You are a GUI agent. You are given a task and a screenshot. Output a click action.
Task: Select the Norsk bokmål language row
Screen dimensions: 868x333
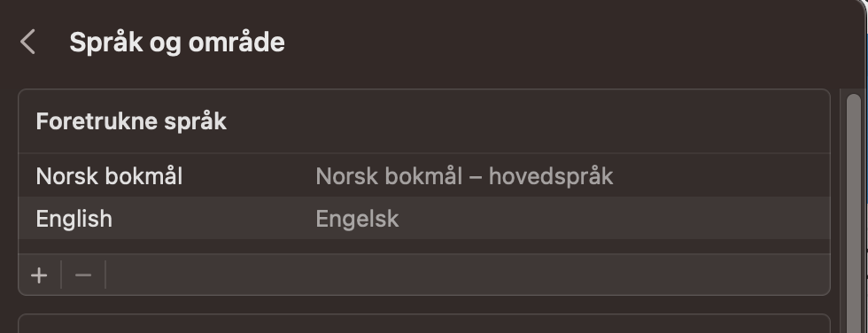(424, 176)
